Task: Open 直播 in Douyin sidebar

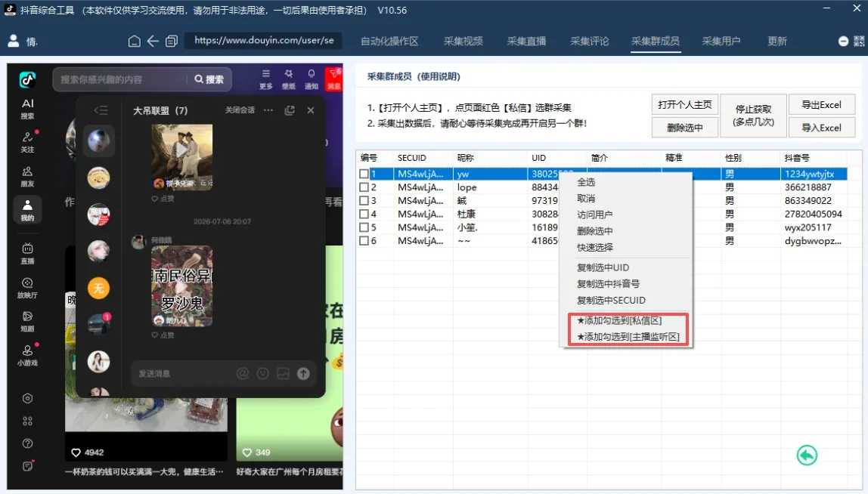Action: click(28, 253)
